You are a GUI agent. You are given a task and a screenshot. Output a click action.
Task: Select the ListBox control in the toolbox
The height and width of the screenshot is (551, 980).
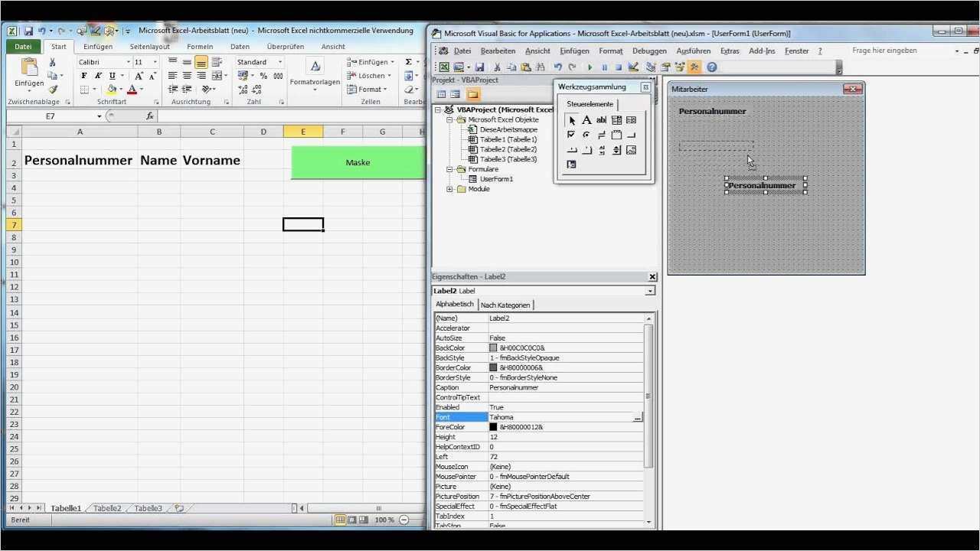(631, 120)
